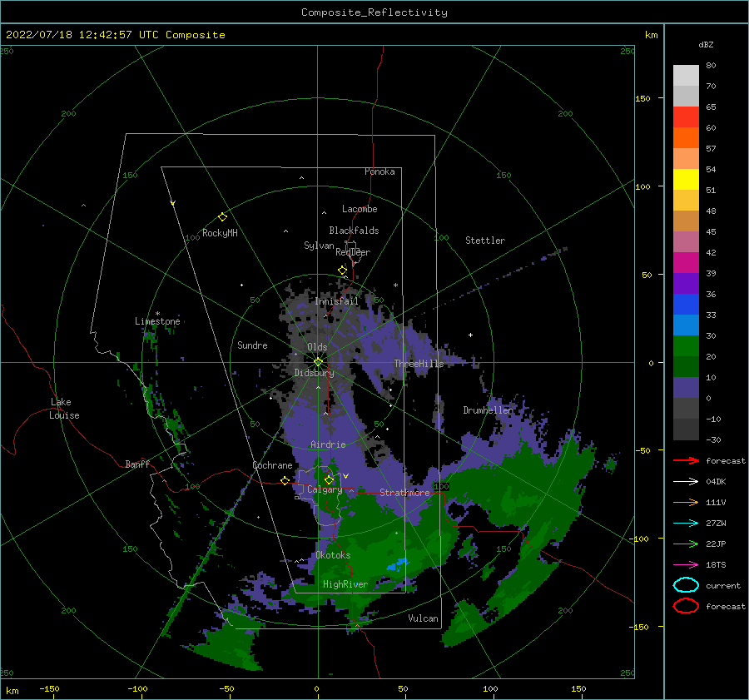Click the Innisfail label
This screenshot has height=700, width=749.
coord(336,301)
